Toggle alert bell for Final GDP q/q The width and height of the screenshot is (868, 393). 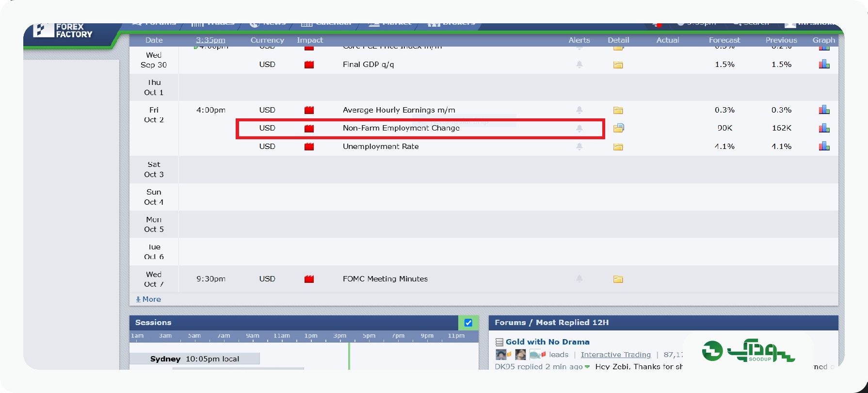(579, 65)
